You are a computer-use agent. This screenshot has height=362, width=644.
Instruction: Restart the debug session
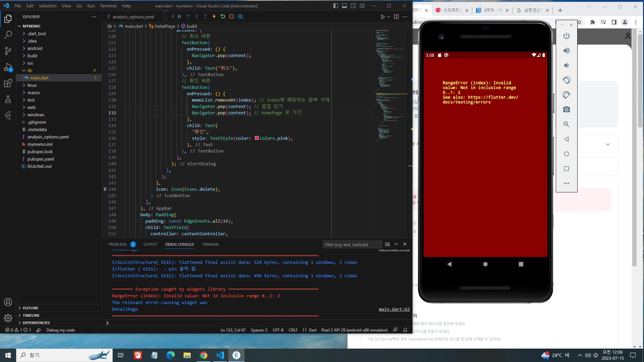(x=223, y=16)
